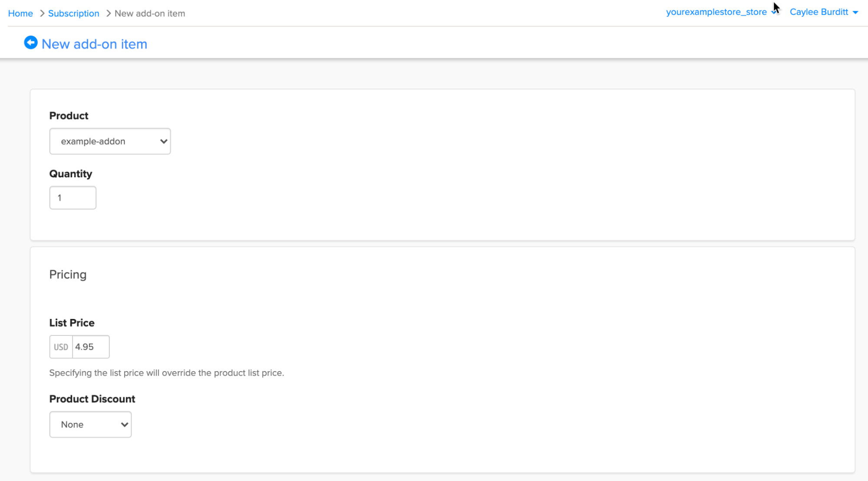Image resolution: width=868 pixels, height=481 pixels.
Task: Click the Quantity field label
Action: pos(70,174)
